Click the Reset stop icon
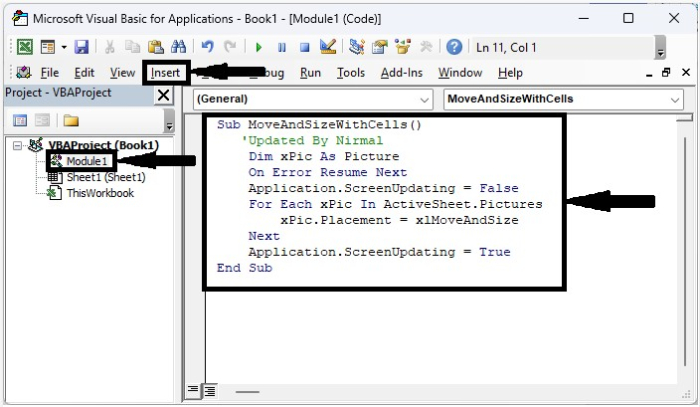Image resolution: width=700 pixels, height=407 pixels. tap(304, 47)
